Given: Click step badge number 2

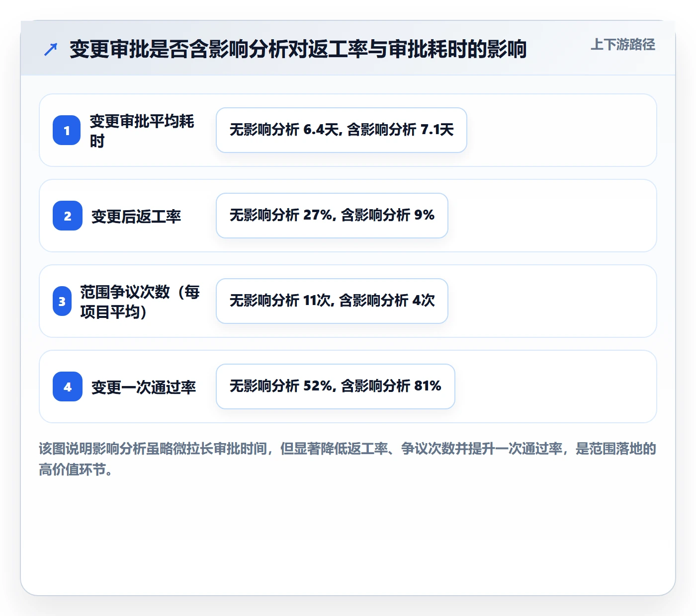Looking at the screenshot, I should coord(68,216).
